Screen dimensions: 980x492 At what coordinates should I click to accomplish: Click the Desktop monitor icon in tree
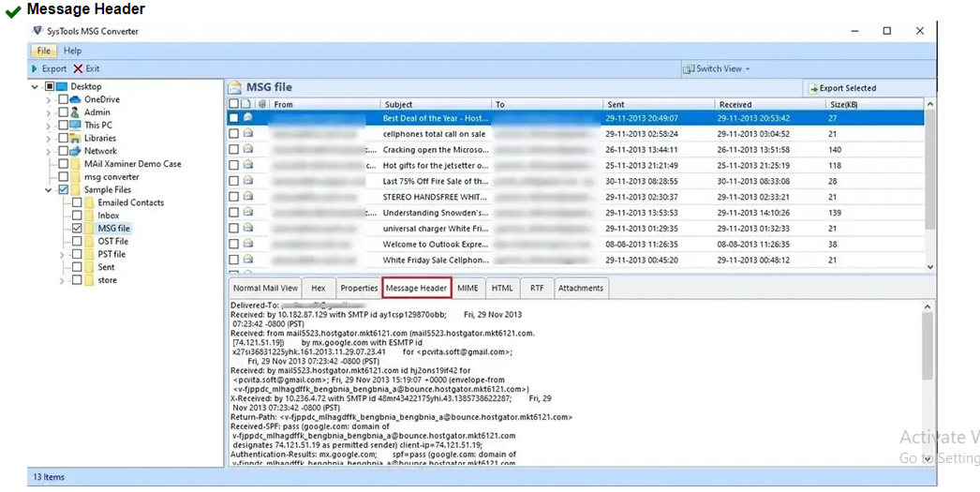point(61,87)
